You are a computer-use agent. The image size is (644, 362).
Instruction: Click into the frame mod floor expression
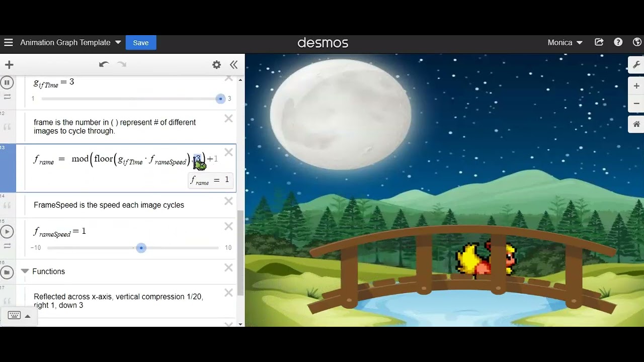[x=126, y=159]
